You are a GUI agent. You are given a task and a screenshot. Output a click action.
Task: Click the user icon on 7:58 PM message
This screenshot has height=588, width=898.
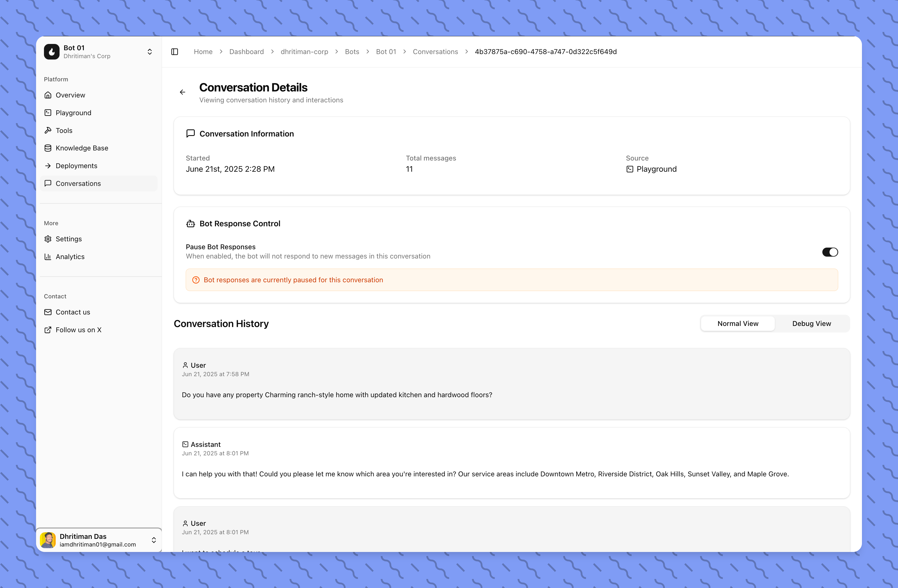click(185, 365)
